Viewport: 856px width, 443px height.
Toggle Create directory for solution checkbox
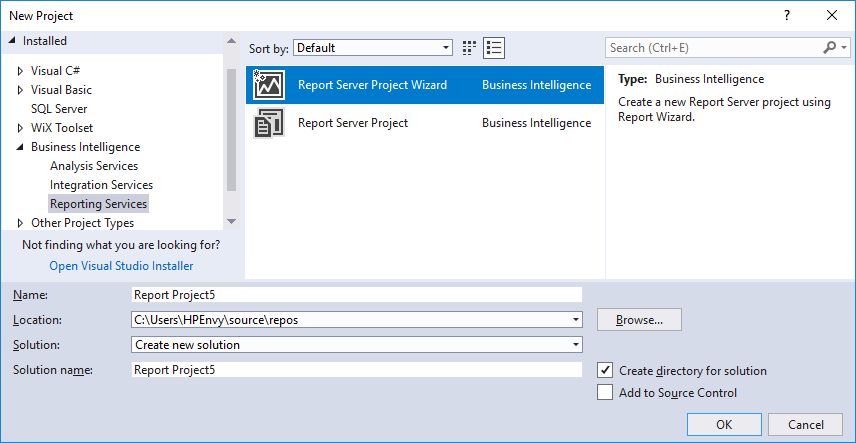click(x=604, y=370)
